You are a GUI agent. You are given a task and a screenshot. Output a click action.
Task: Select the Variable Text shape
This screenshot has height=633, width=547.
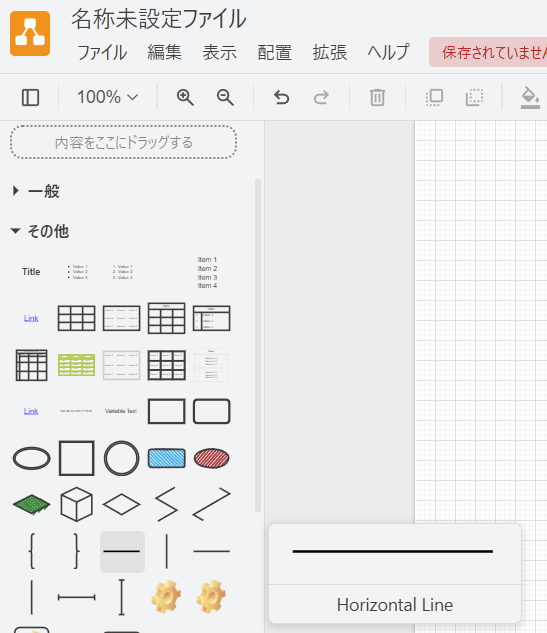121,411
